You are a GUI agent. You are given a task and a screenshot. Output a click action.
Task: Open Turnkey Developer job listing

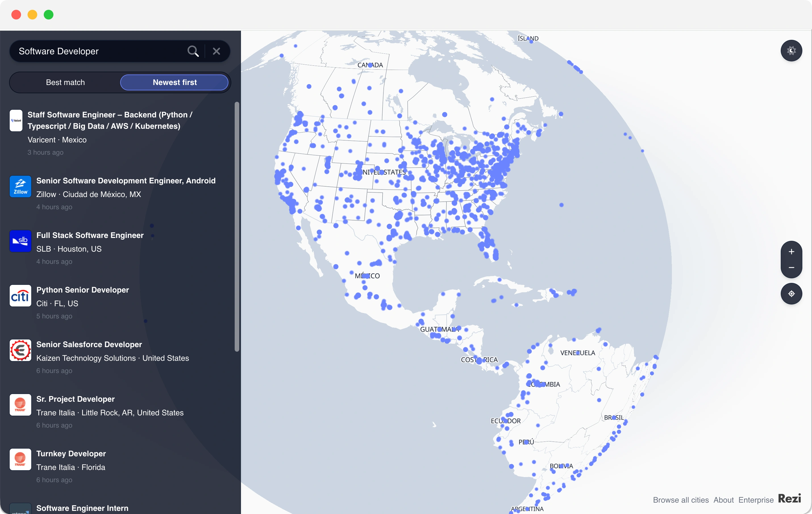[x=71, y=454]
